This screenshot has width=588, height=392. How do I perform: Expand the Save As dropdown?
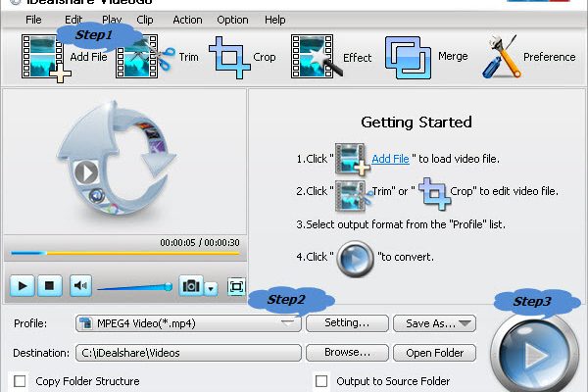(465, 323)
